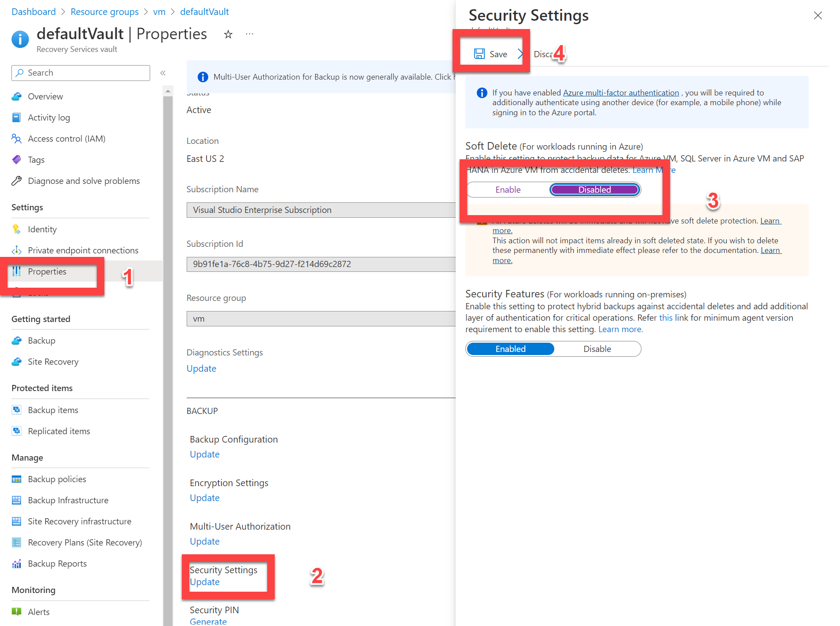Click the Subscription Name field
The height and width of the screenshot is (626, 840).
point(321,210)
